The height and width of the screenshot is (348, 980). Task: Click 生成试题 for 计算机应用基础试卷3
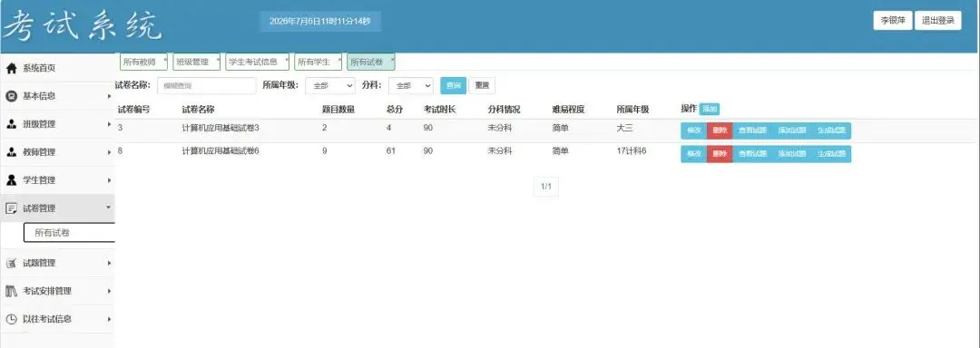tap(831, 131)
